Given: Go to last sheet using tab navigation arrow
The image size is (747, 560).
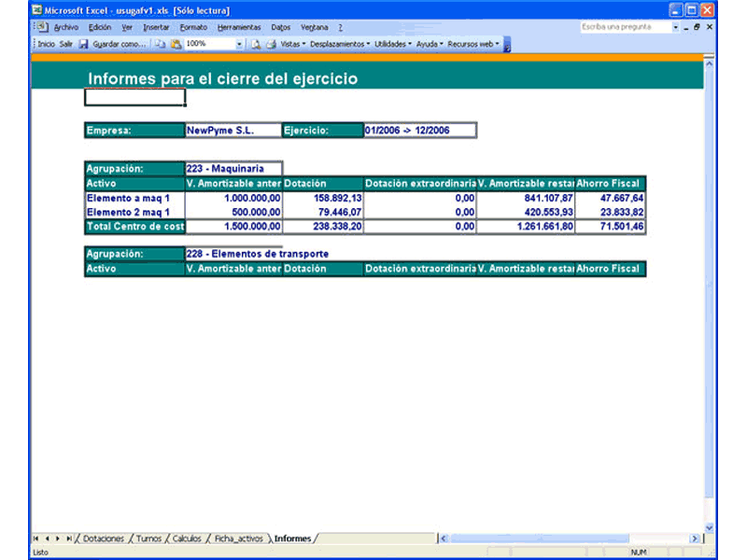Looking at the screenshot, I should point(68,539).
